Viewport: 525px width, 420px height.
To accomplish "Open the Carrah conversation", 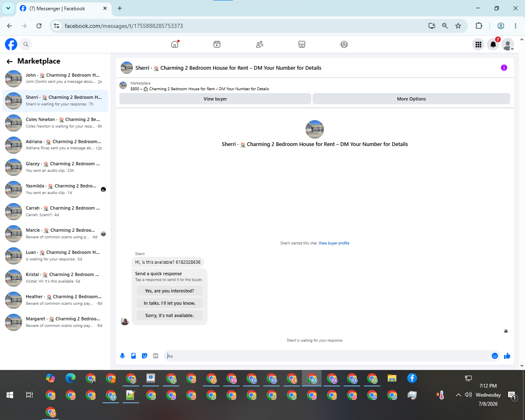I will 55,211.
